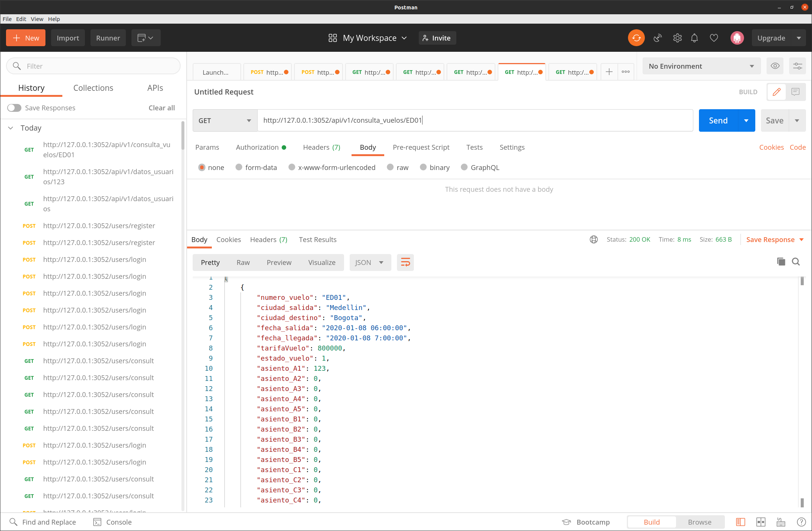Click the workspace grid icon
This screenshot has width=812, height=531.
coord(333,38)
